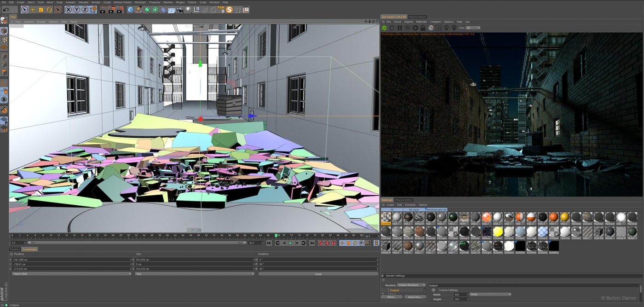Click the Undo arrow icon
Screen dimensions: 644x307
tap(6, 10)
